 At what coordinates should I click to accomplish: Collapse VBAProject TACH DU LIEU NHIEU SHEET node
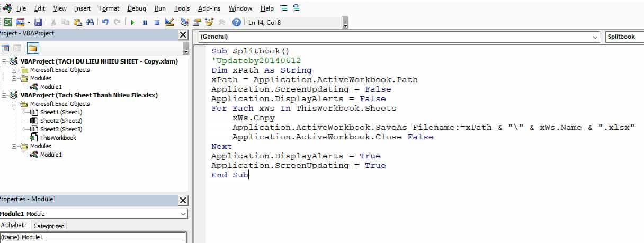coord(5,61)
